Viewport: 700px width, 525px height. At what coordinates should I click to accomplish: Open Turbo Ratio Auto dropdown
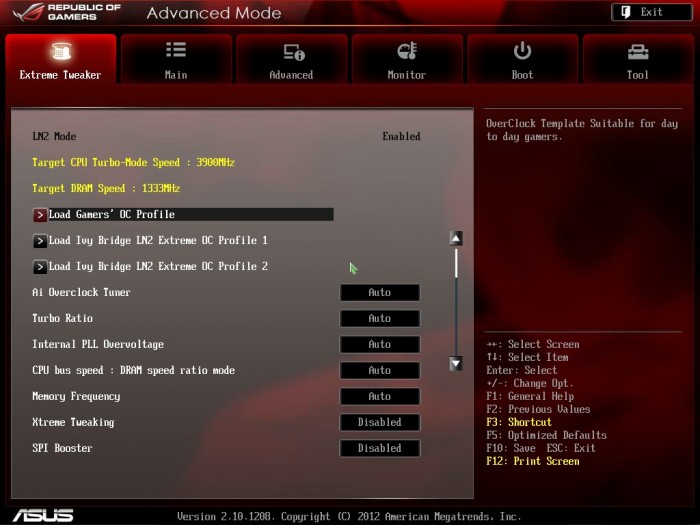[x=379, y=318]
